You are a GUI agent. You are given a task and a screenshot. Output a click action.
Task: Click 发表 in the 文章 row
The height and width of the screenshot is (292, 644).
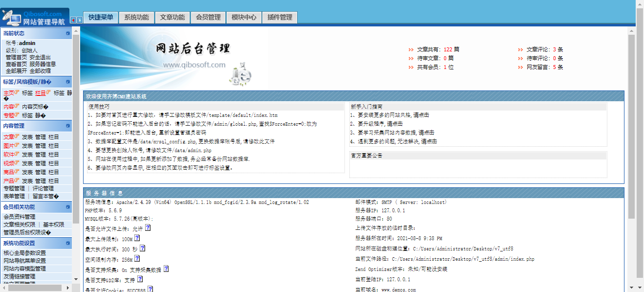(x=27, y=137)
